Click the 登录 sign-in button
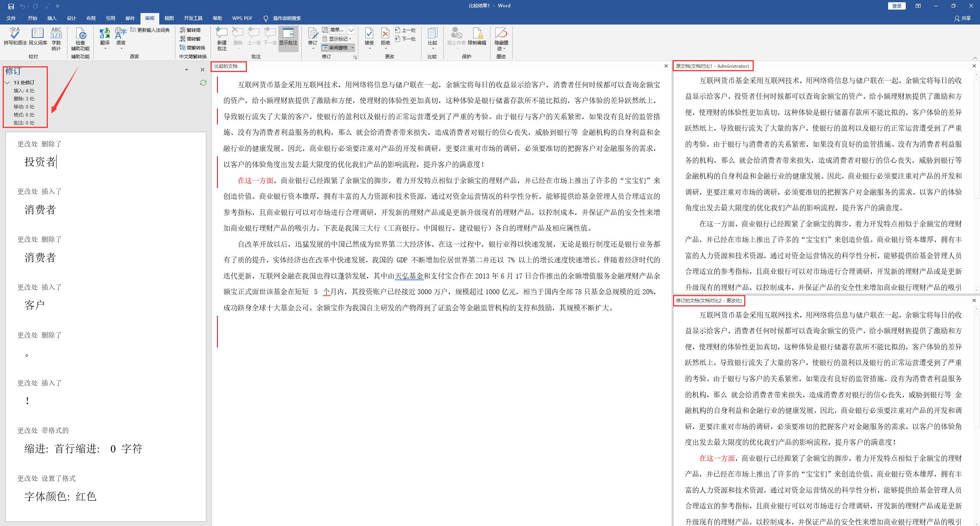This screenshot has width=980, height=526. coord(897,6)
